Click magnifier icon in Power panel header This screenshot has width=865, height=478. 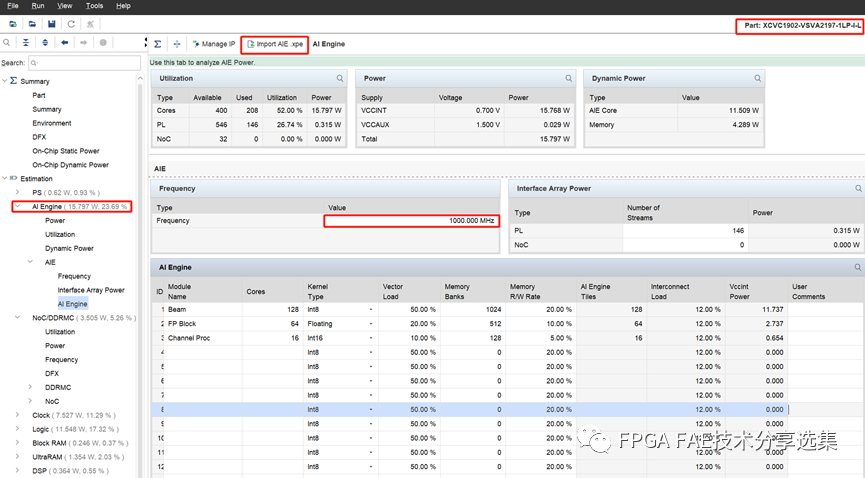coord(568,78)
